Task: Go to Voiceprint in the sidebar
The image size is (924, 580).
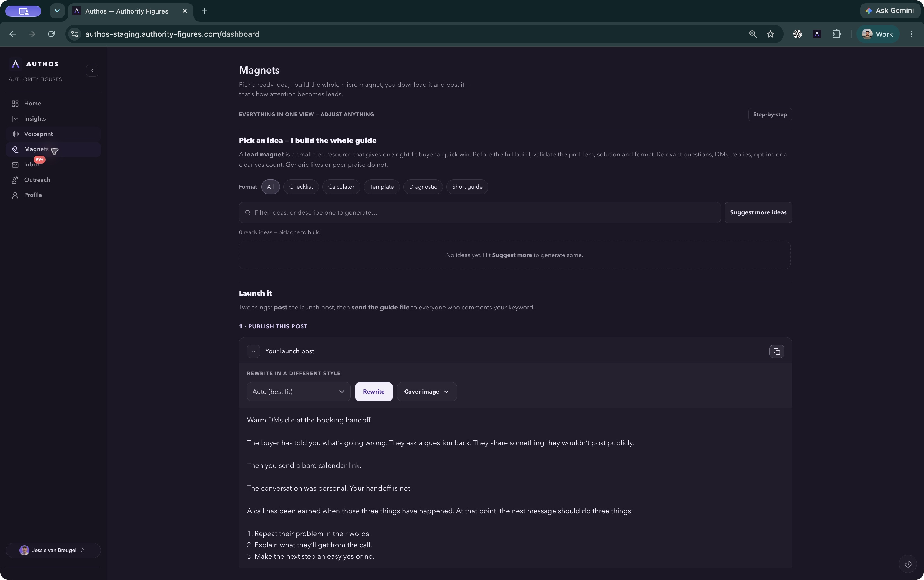Action: click(x=53, y=134)
